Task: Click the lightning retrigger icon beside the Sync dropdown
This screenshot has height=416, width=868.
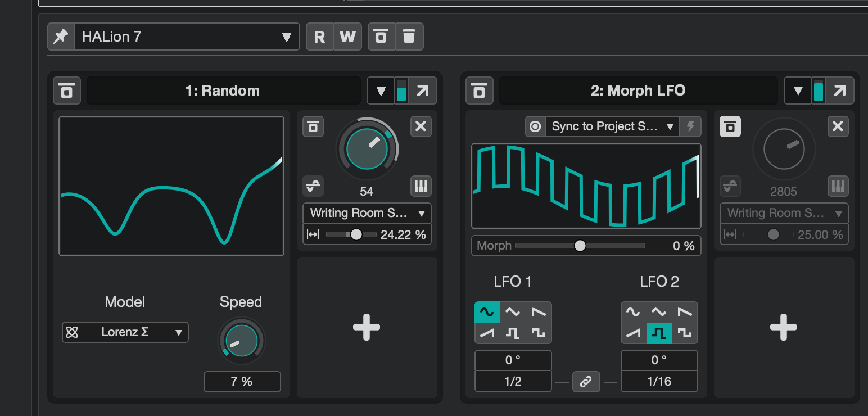Action: point(691,126)
